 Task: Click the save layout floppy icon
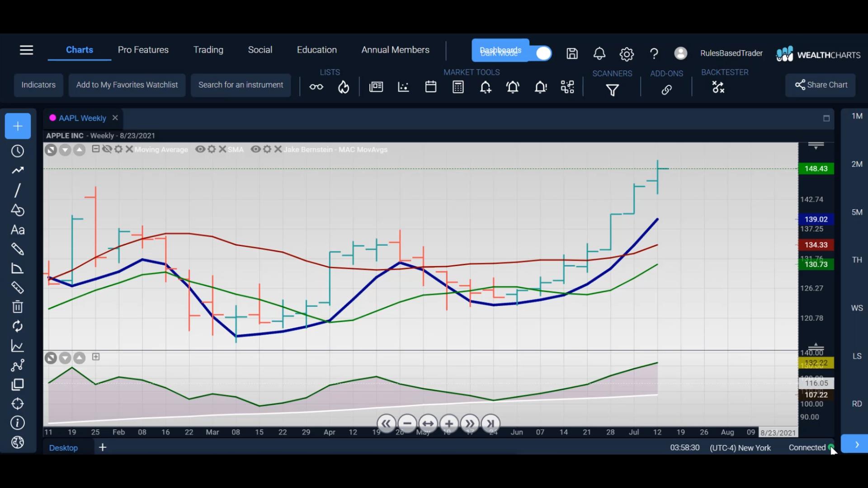pos(572,54)
